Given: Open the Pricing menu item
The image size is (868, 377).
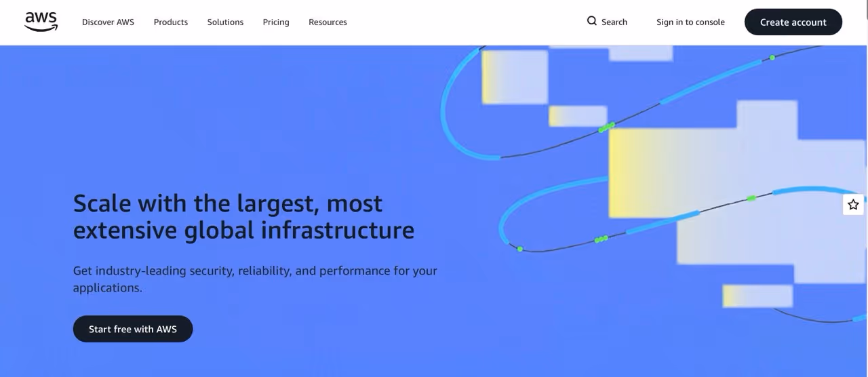Looking at the screenshot, I should 276,22.
